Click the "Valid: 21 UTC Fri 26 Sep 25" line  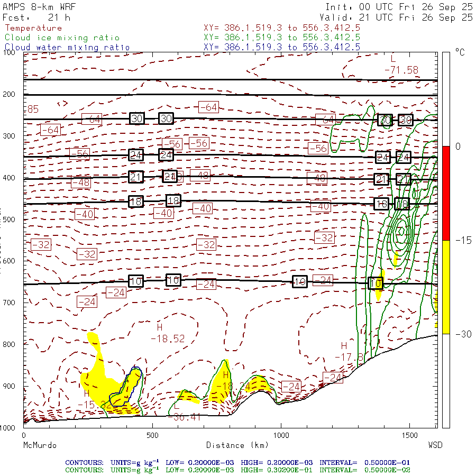pyautogui.click(x=396, y=17)
